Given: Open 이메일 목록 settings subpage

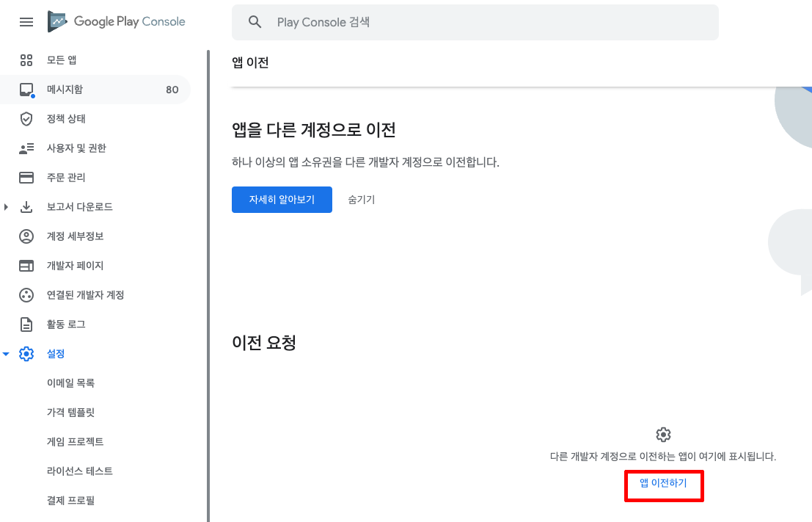Looking at the screenshot, I should coord(70,383).
